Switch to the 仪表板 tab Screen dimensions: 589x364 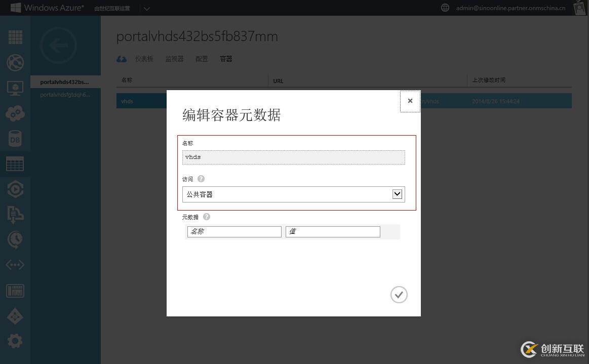(144, 59)
